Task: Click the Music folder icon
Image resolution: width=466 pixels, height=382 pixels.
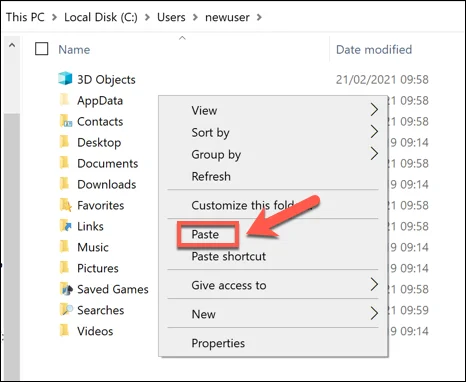Action: click(64, 247)
